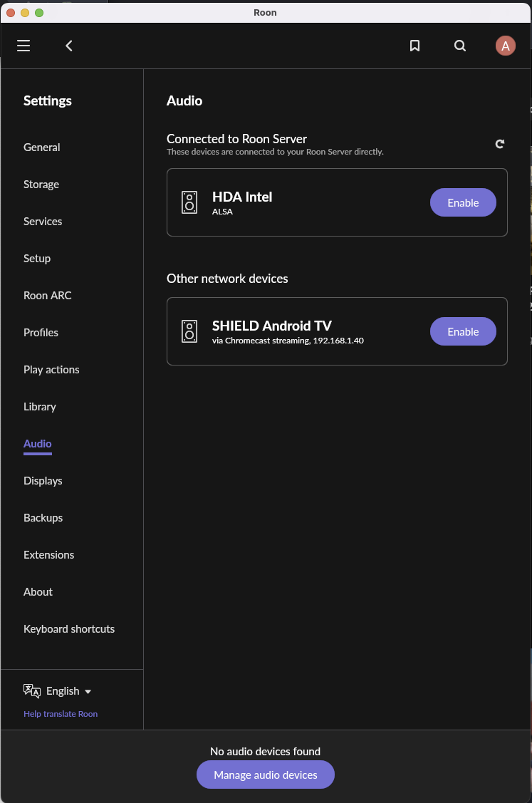Open the General settings tab
The height and width of the screenshot is (803, 532).
click(41, 147)
